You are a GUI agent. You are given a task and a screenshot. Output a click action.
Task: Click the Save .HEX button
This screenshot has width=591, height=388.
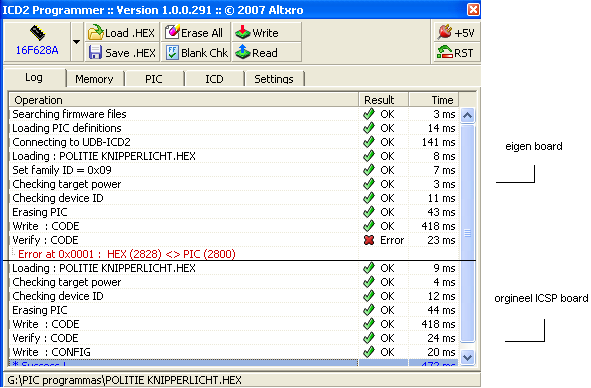coord(122,52)
